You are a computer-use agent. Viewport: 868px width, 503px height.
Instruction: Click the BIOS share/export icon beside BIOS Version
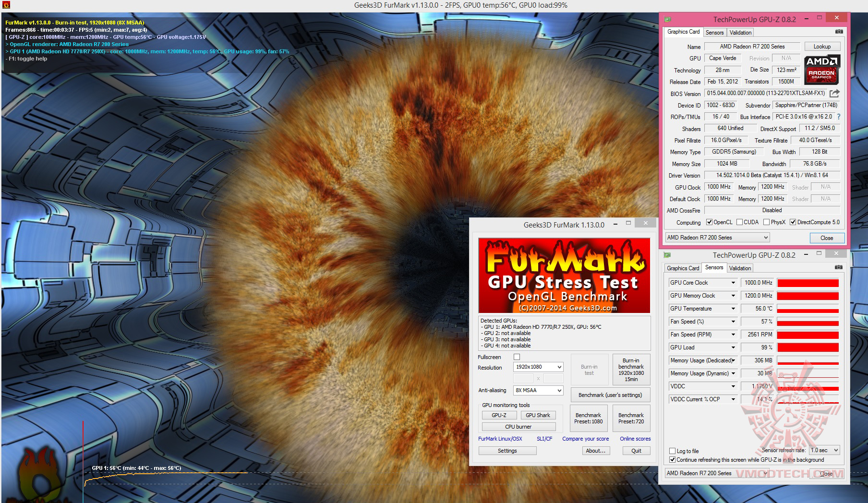click(x=834, y=93)
